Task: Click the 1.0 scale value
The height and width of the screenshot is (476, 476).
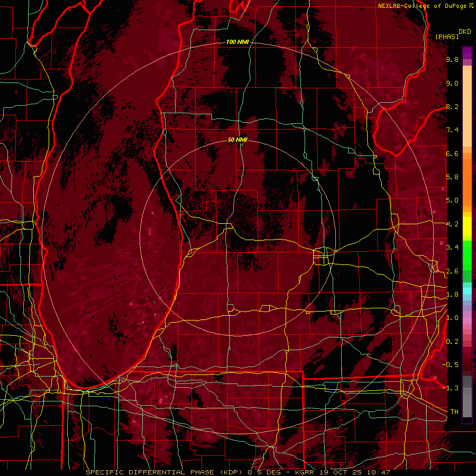Action: click(452, 318)
